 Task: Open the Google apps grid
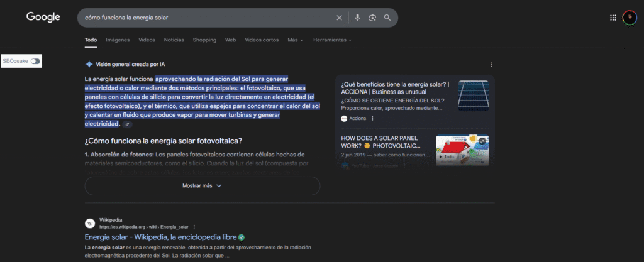pos(613,18)
